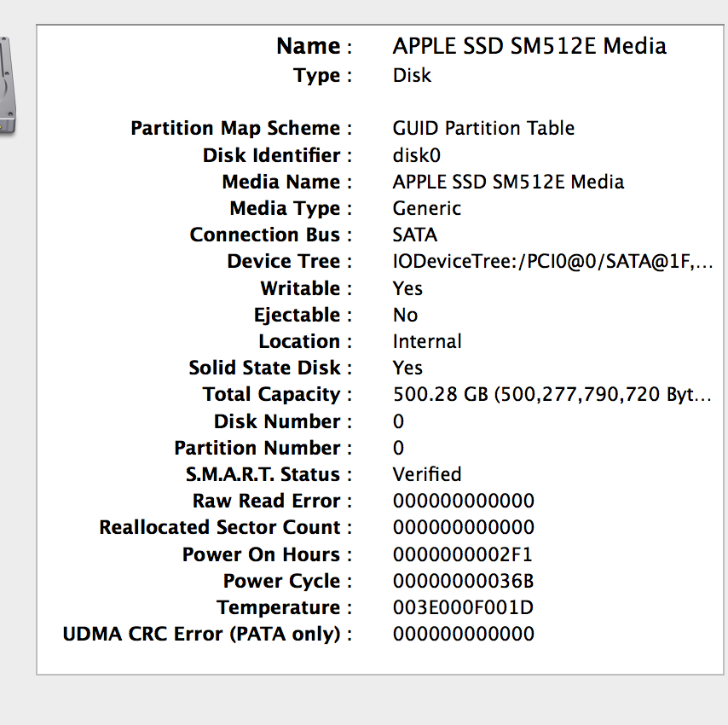The image size is (728, 725).
Task: Click the SATA connection bus value
Action: (x=414, y=235)
